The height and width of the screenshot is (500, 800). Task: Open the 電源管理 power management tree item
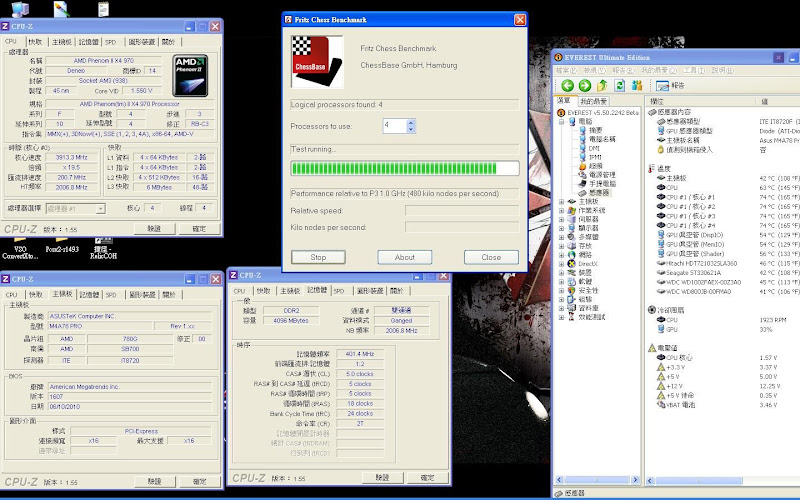click(x=602, y=174)
